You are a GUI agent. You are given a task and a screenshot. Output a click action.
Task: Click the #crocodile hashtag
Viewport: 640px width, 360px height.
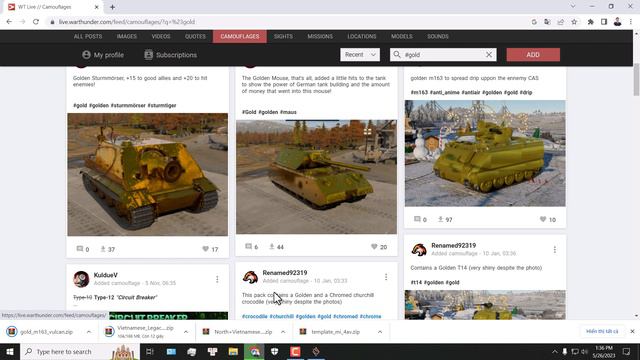coord(254,316)
